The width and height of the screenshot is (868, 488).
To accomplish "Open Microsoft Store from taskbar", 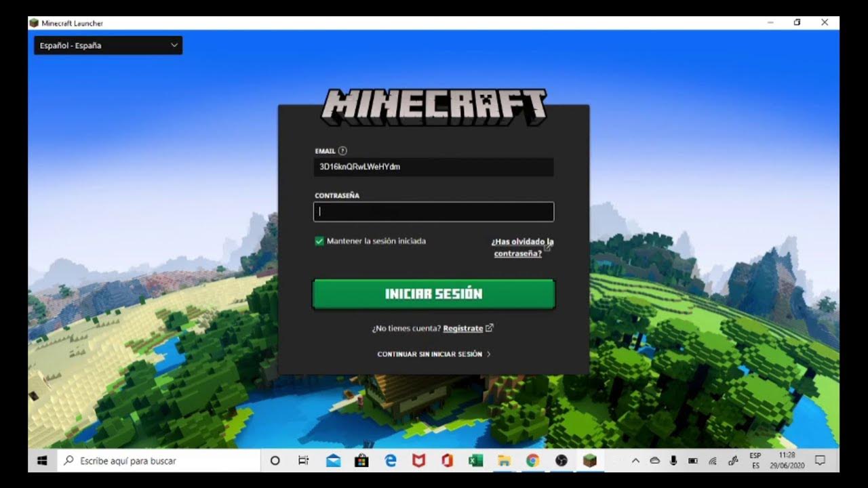I will [361, 461].
